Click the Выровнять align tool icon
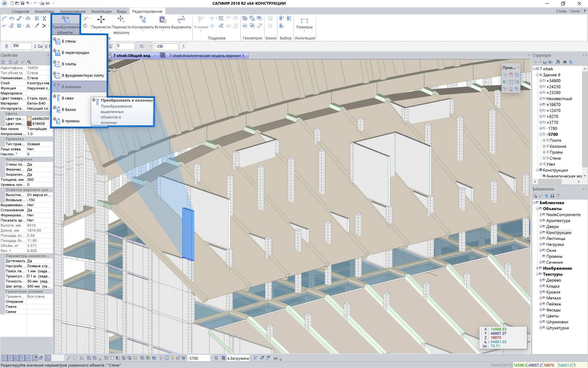Screen dimensions: 588x368 [181, 20]
